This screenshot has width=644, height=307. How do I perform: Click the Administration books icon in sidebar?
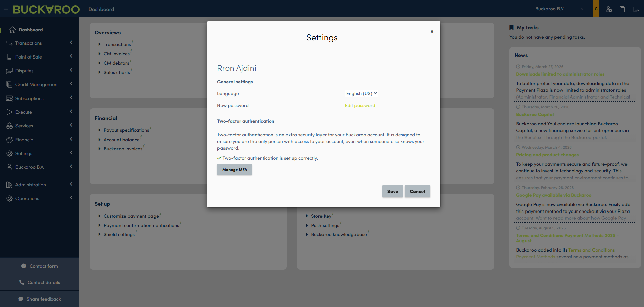click(x=9, y=185)
